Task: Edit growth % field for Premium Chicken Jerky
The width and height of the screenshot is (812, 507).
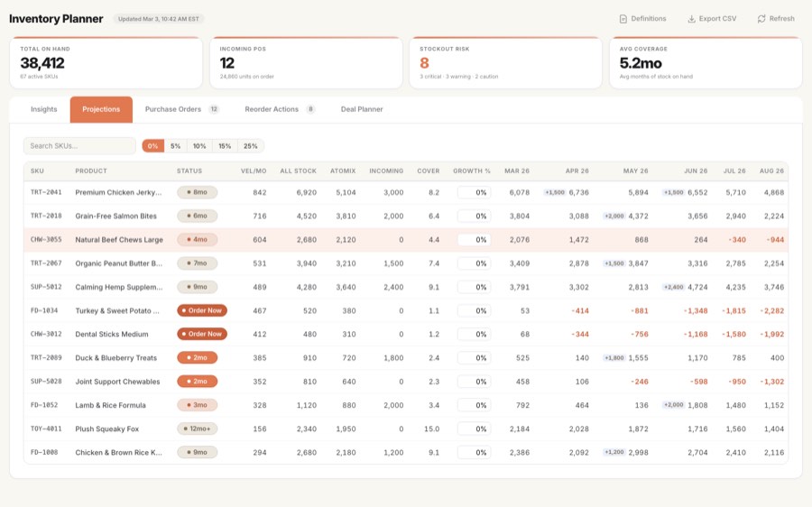Action: click(x=474, y=193)
